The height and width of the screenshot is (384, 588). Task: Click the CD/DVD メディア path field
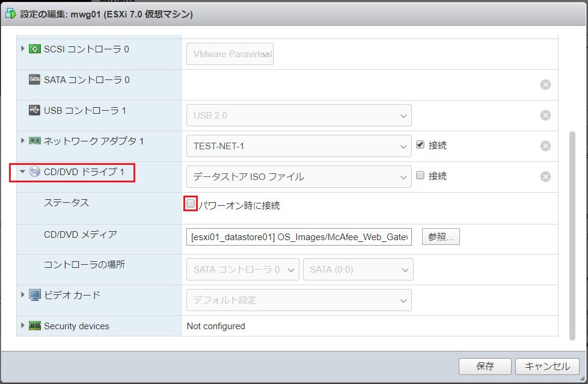click(x=298, y=237)
